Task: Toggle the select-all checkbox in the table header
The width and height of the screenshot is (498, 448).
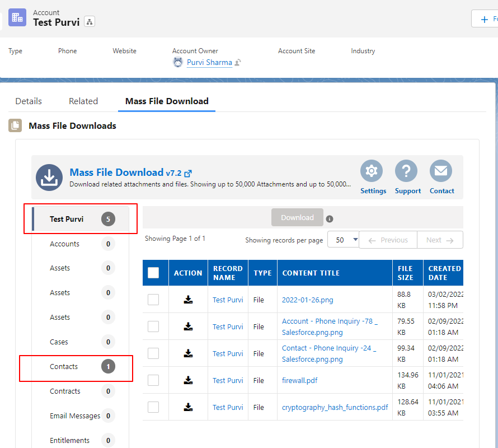Action: point(154,273)
